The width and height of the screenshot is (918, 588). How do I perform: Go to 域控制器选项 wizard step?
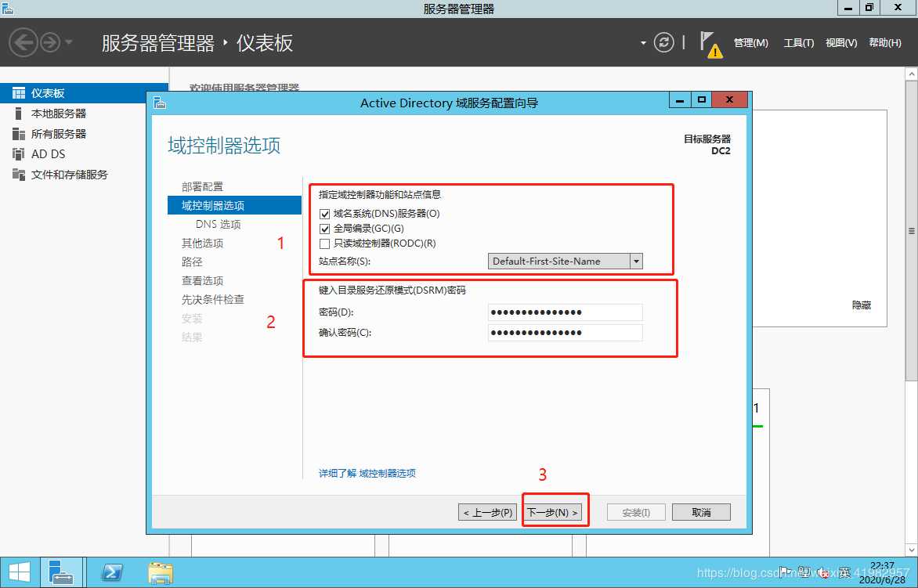[x=234, y=205]
